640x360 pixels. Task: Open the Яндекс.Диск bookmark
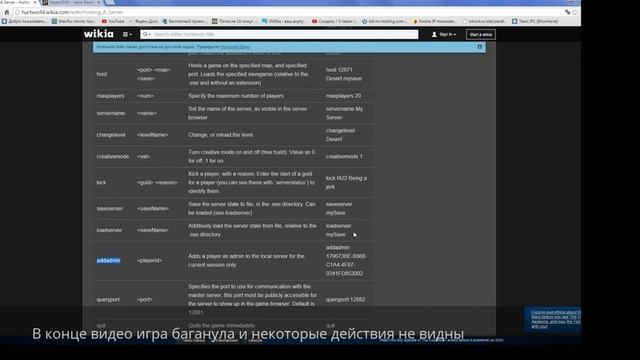[144, 21]
